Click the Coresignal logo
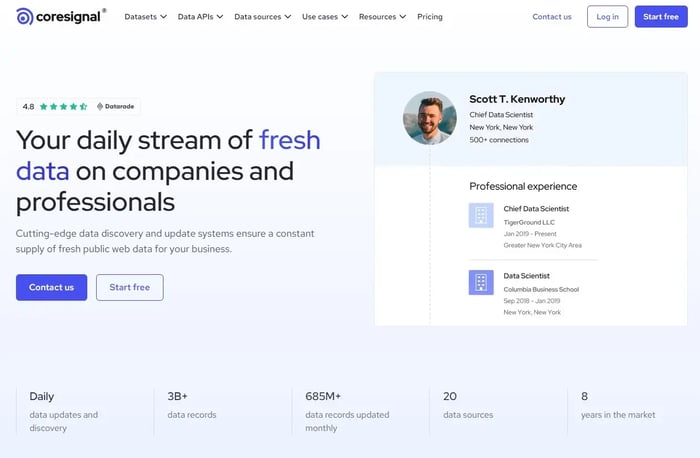 60,16
